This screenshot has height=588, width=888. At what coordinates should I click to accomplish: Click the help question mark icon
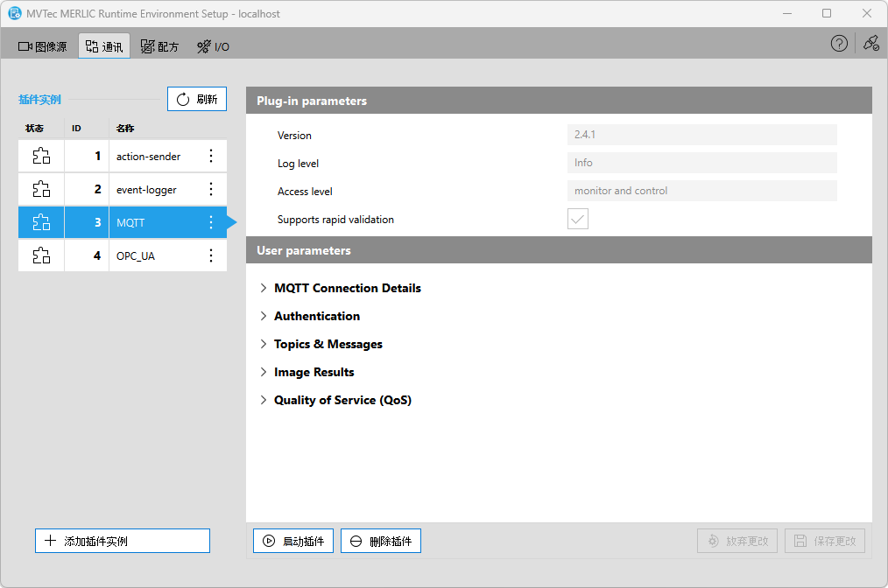[x=839, y=44]
